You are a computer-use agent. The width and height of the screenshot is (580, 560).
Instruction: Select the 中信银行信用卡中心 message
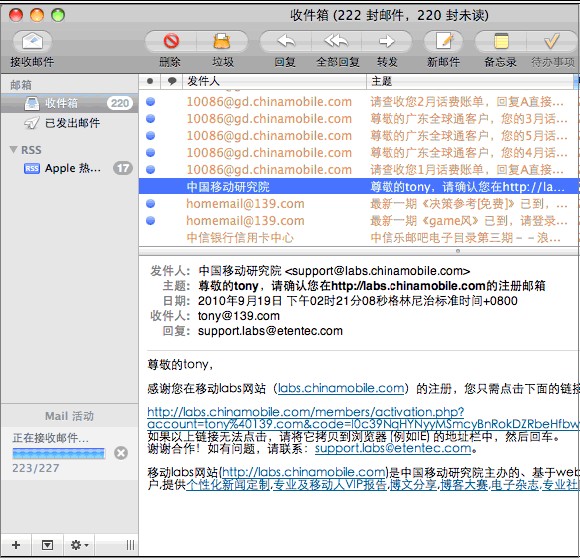tap(359, 237)
